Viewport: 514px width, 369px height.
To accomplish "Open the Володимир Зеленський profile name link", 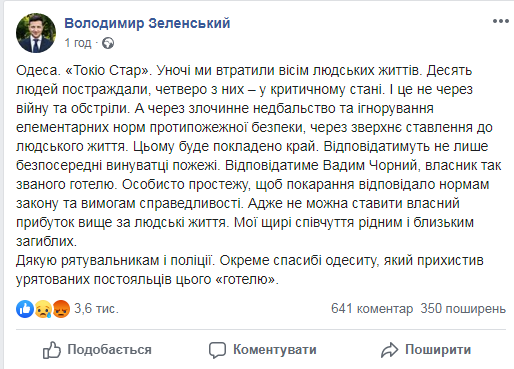I will [x=147, y=23].
